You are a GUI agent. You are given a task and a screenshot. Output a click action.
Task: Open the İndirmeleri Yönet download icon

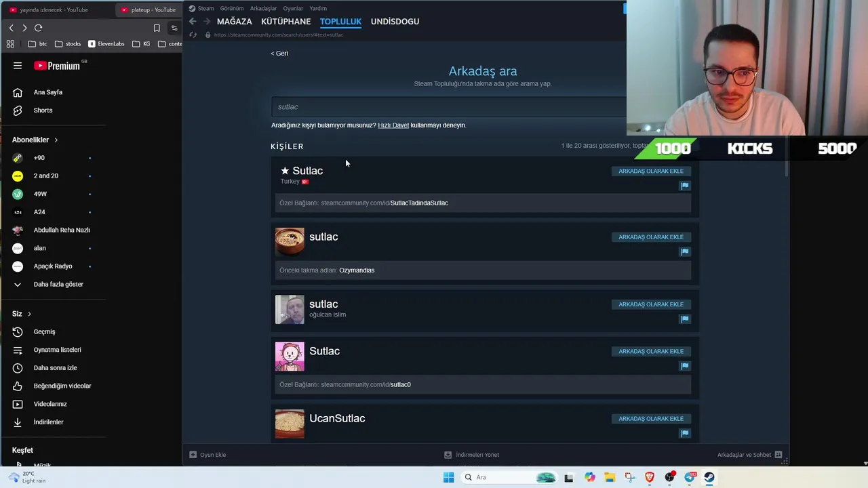tap(448, 455)
